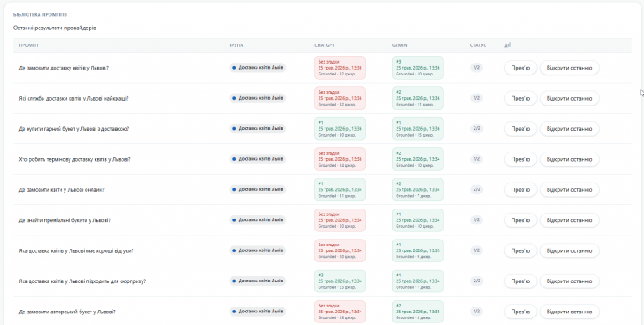644x325 pixels.
Task: Click Відкрити останню for 'підходить для сюрпризу' row
Action: point(569,281)
